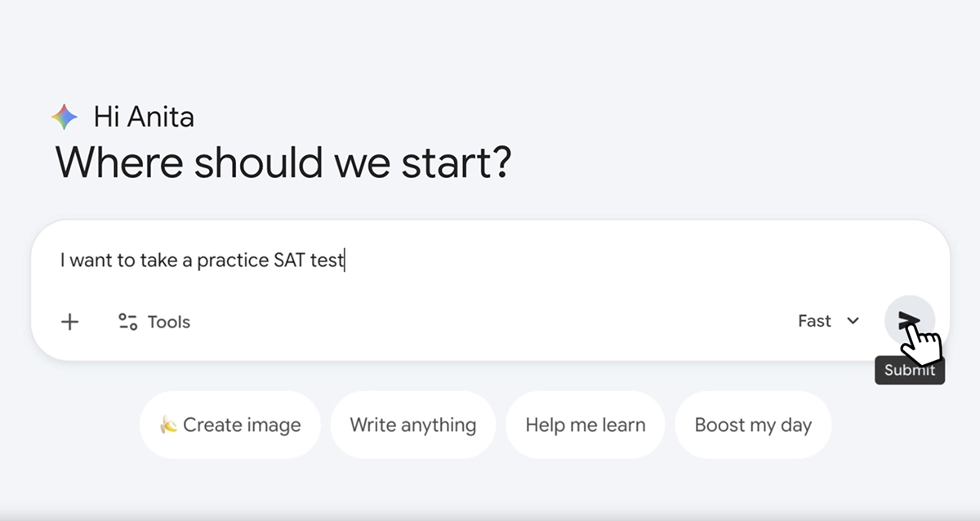Choose the Boost my day shortcut

(753, 425)
